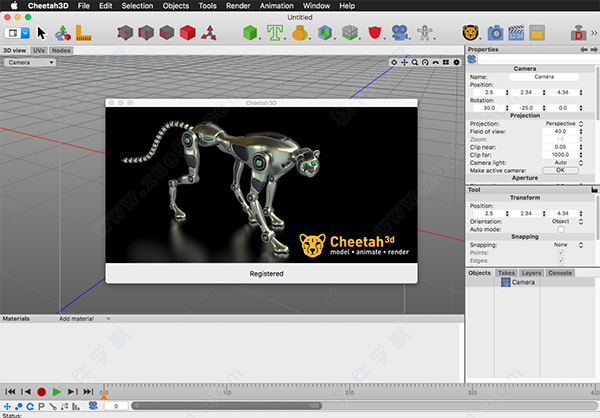Click the clapperboard render animation icon
600x418 pixels.
coord(516,33)
